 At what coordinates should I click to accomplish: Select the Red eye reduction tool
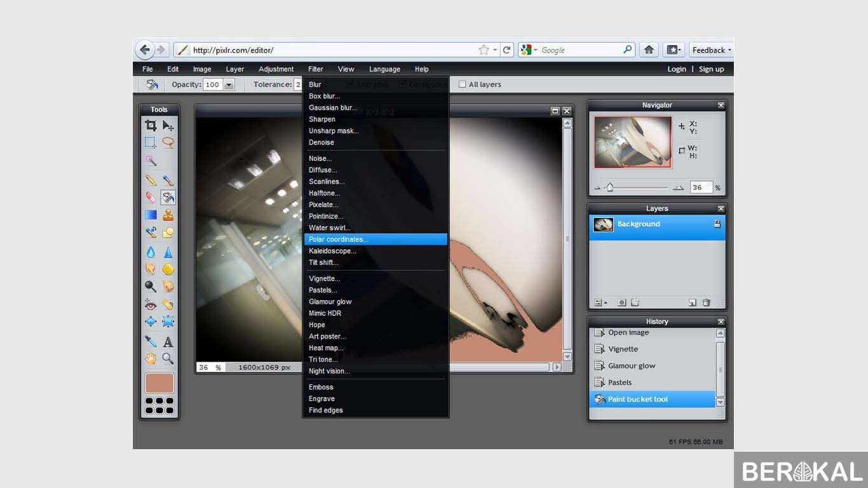[151, 304]
